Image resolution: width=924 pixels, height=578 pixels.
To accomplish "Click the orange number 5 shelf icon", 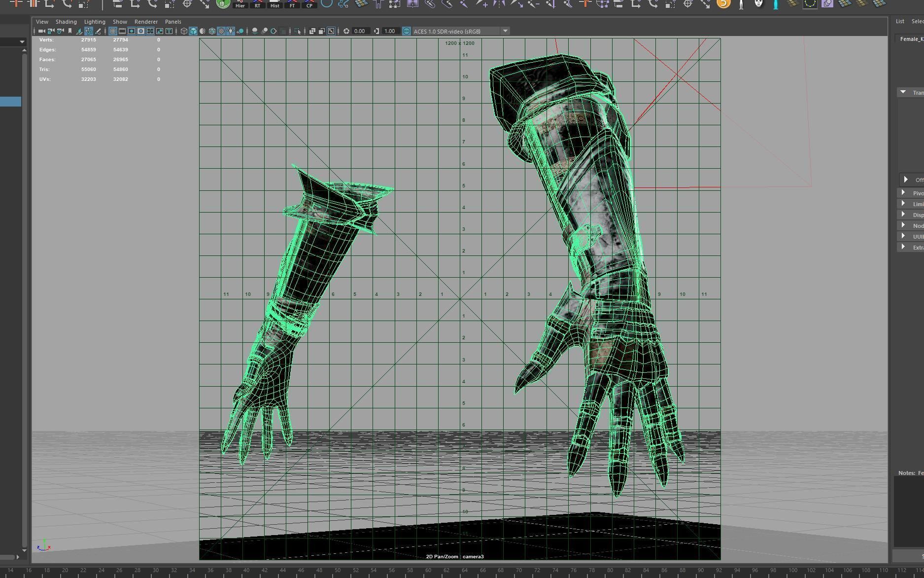I will tap(723, 3).
